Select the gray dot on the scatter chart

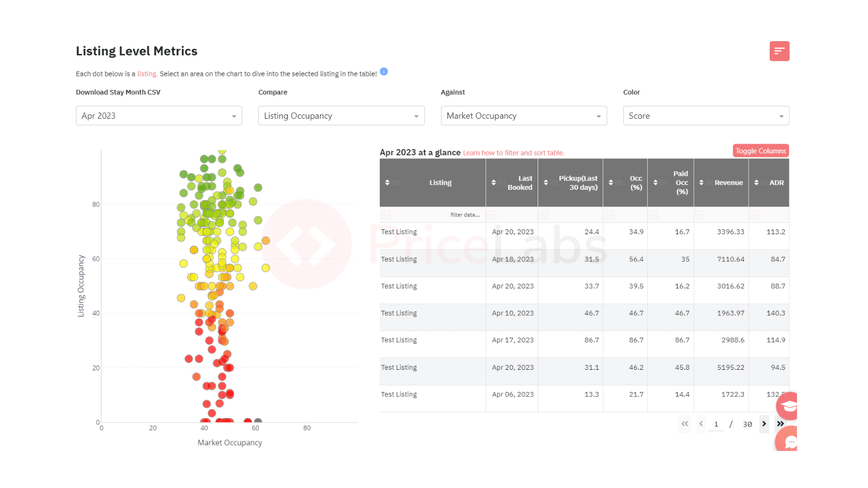258,421
